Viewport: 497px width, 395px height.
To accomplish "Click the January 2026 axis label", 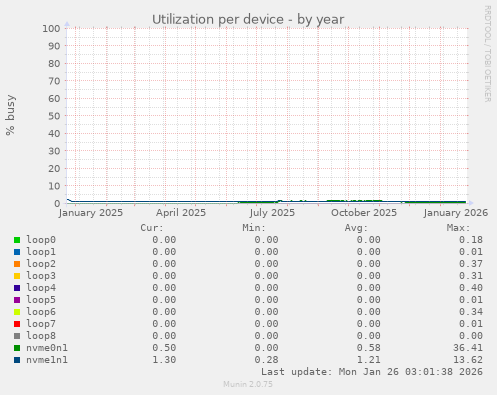I will [x=456, y=213].
